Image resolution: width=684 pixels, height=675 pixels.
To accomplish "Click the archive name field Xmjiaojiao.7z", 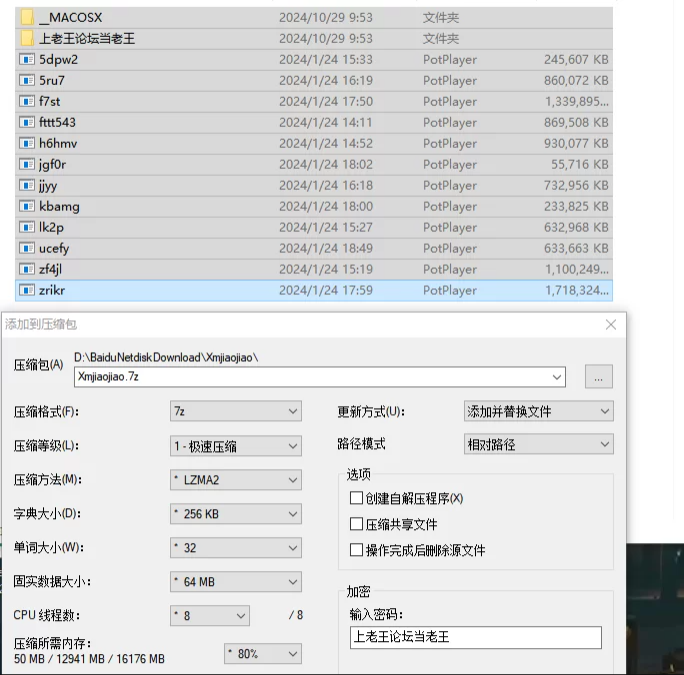I will click(320, 377).
